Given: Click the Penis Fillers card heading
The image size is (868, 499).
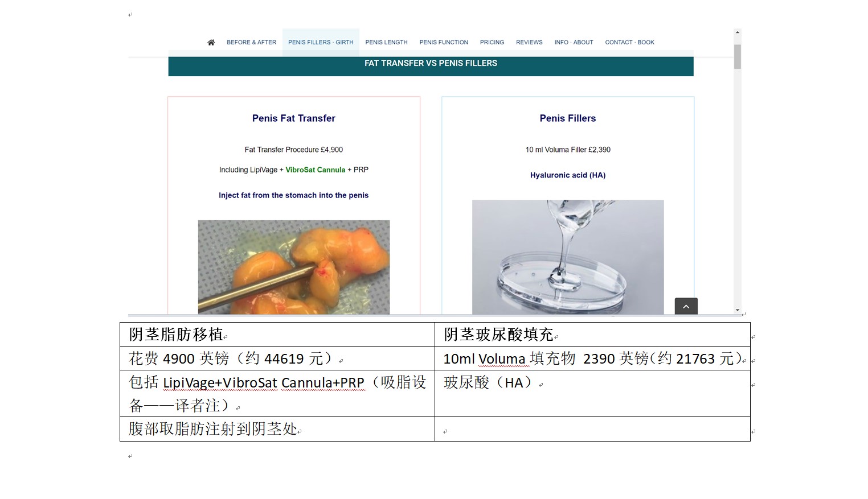Looking at the screenshot, I should point(568,118).
